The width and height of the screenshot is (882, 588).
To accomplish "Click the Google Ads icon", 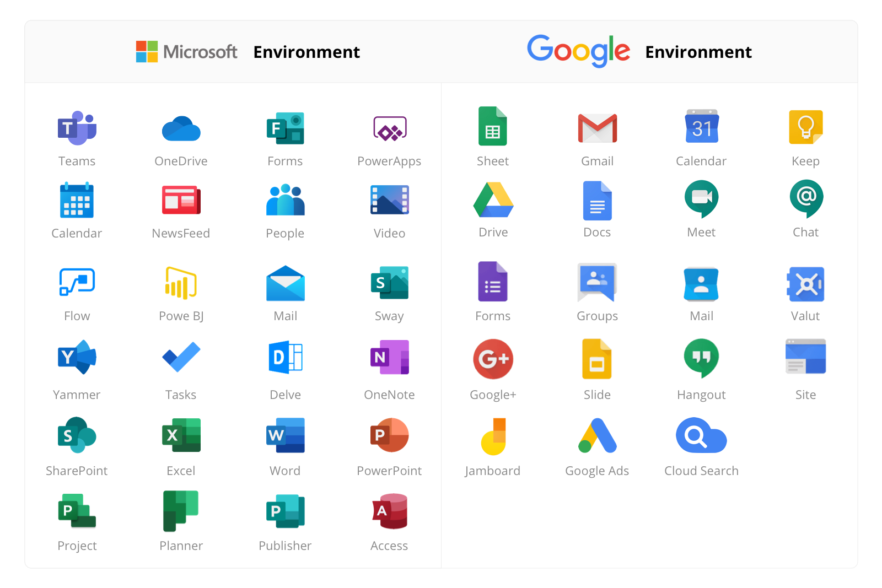I will (598, 435).
